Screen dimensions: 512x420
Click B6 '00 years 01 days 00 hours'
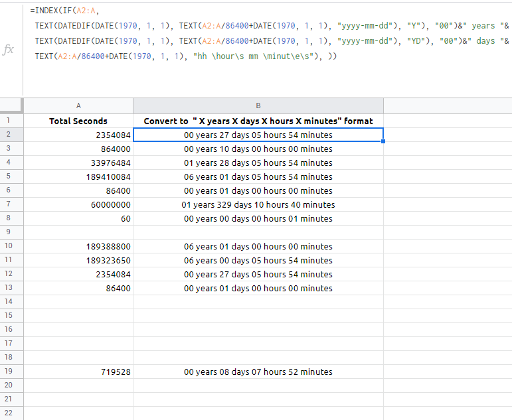pyautogui.click(x=258, y=190)
